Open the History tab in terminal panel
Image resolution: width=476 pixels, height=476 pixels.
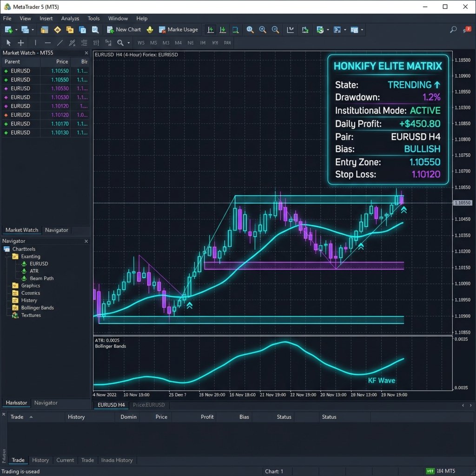pyautogui.click(x=40, y=460)
